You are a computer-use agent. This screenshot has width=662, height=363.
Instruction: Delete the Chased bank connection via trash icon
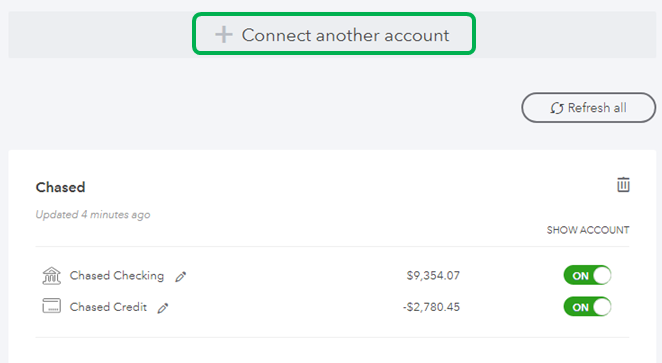(623, 185)
